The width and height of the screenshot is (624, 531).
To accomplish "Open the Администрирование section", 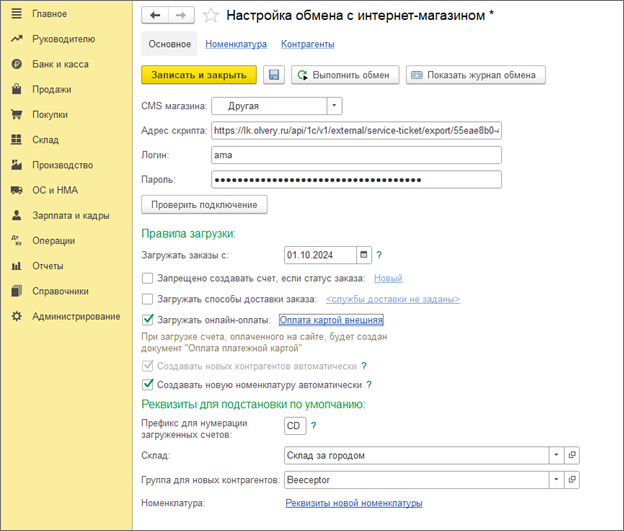I will [76, 317].
